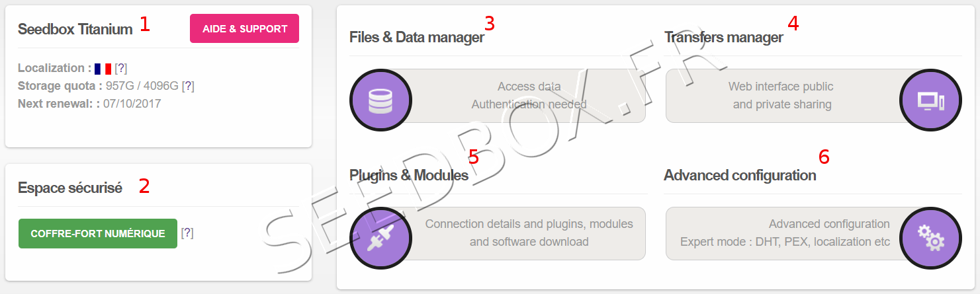The width and height of the screenshot is (980, 294).
Task: Open the Advanced configuration gears icon
Action: click(930, 238)
